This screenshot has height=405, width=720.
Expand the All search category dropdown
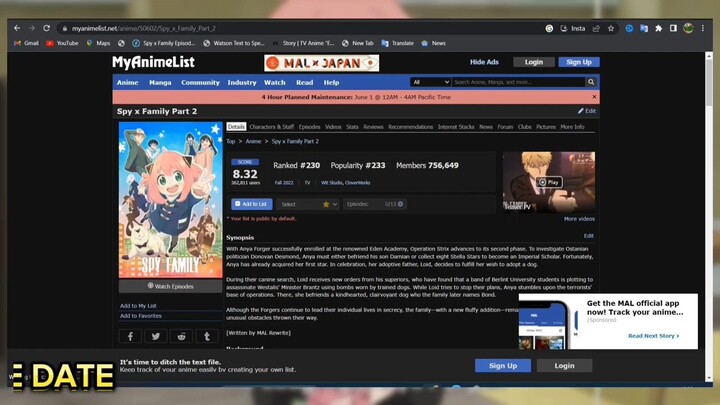click(x=431, y=82)
